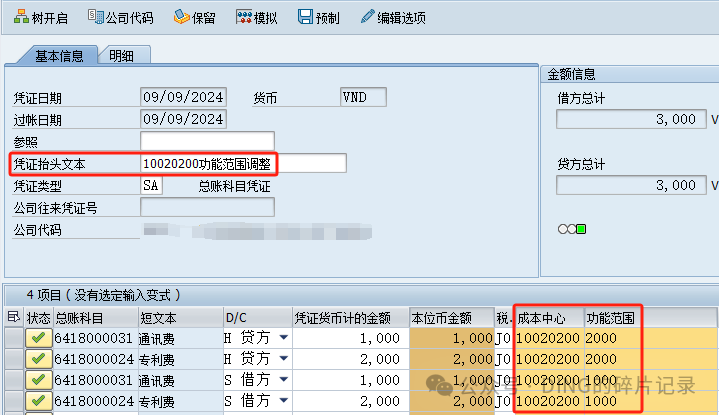
Task: Click the 凭证货币计的金额 column header
Action: pos(351,317)
